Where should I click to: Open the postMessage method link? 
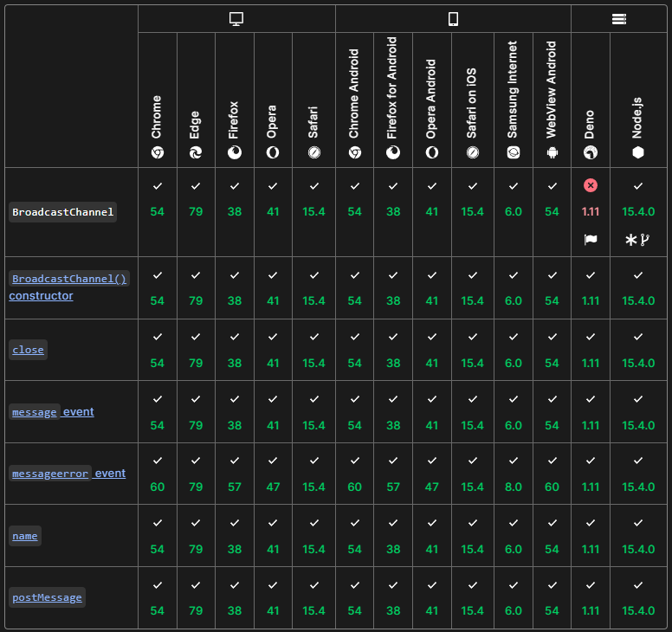tap(47, 597)
